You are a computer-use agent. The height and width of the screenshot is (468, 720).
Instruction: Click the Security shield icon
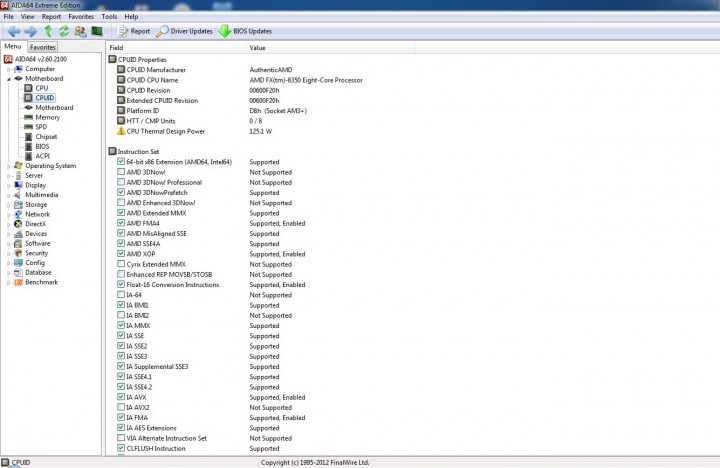(x=18, y=253)
